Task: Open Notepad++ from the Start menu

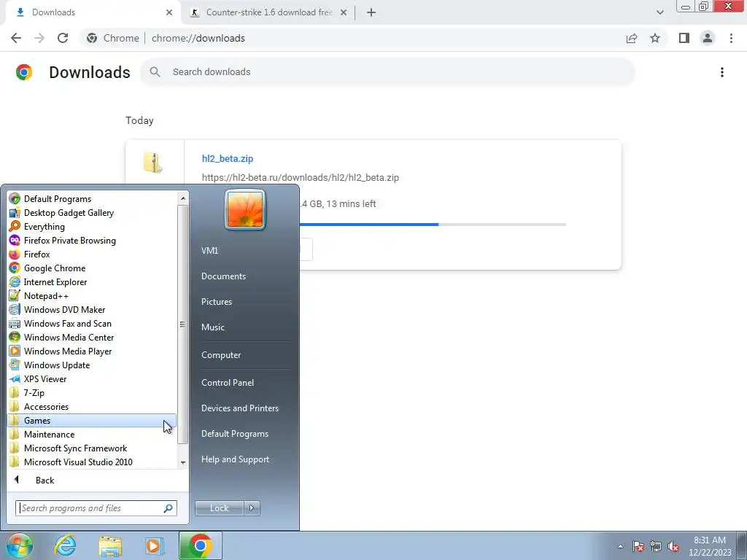Action: tap(46, 296)
